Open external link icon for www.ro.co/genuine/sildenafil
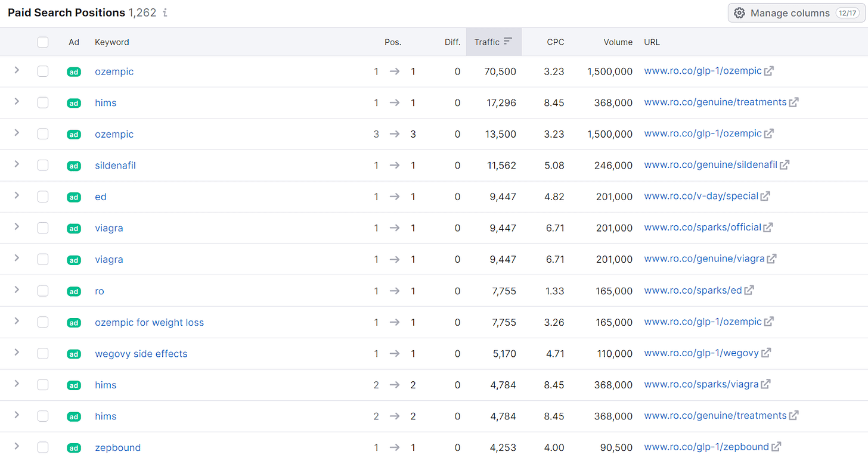868x461 pixels. coord(785,165)
